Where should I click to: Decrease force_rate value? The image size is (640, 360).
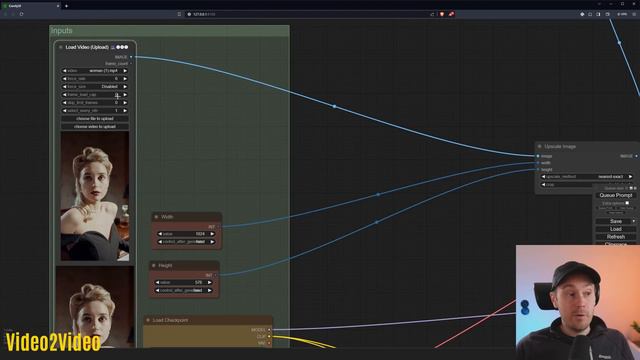point(64,79)
